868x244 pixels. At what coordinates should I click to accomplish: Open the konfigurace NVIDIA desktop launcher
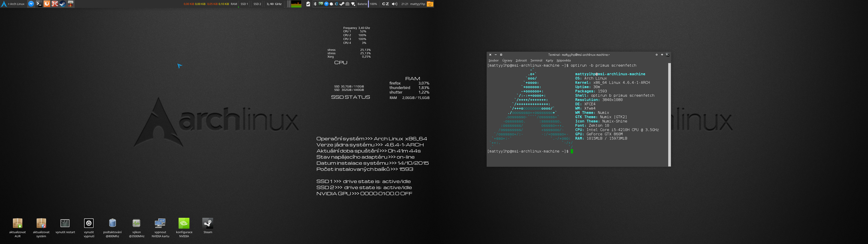(184, 228)
